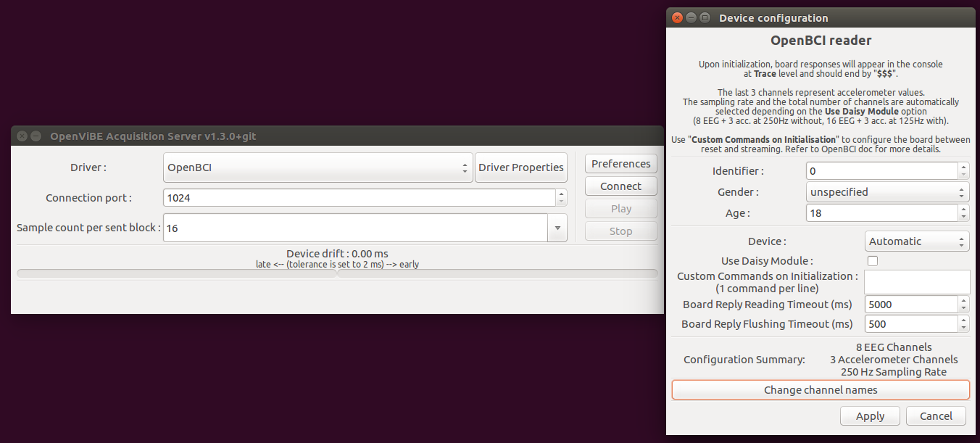
Task: Click the '250 Hz Sampling Rate' summary text
Action: 894,372
